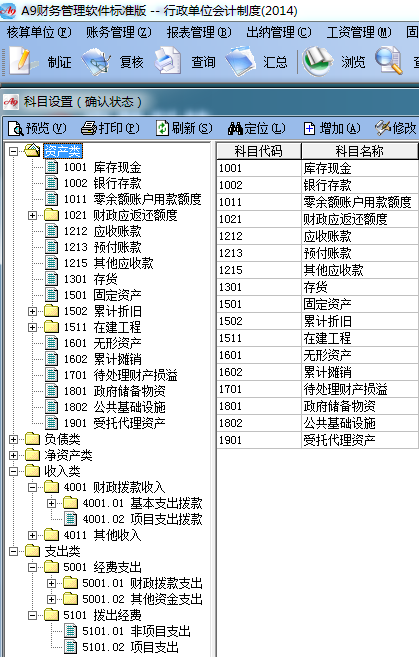Click the 科目名称 column header
The image size is (419, 657).
(360, 151)
